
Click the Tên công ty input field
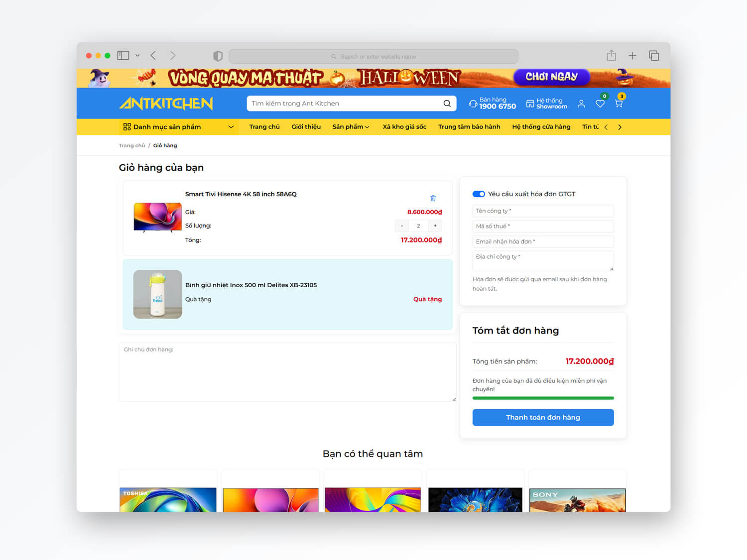543,211
